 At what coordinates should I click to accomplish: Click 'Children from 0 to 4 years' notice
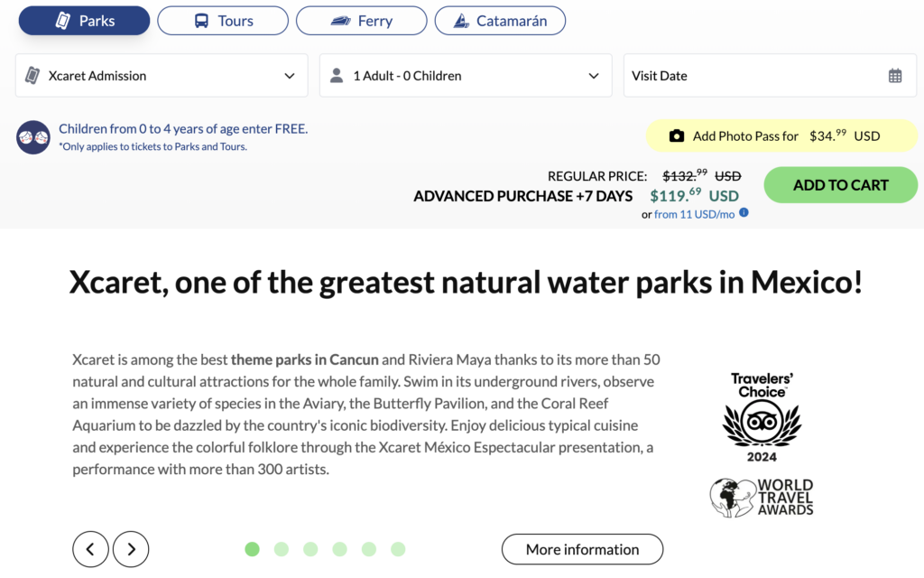183,128
